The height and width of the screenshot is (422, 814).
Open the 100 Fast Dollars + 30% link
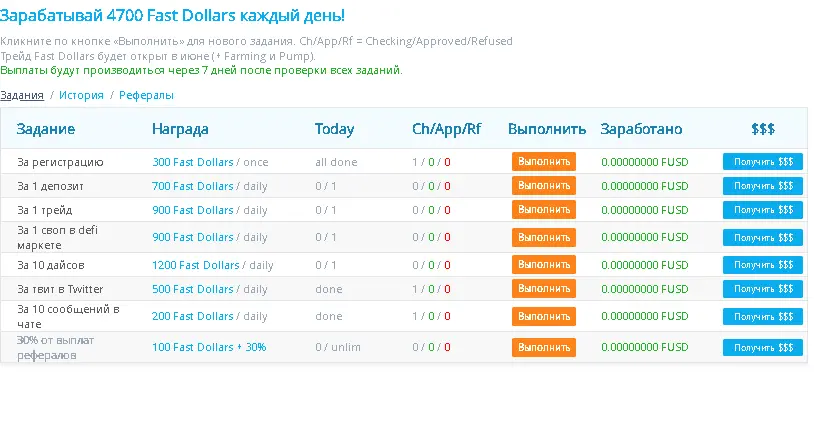click(x=209, y=347)
